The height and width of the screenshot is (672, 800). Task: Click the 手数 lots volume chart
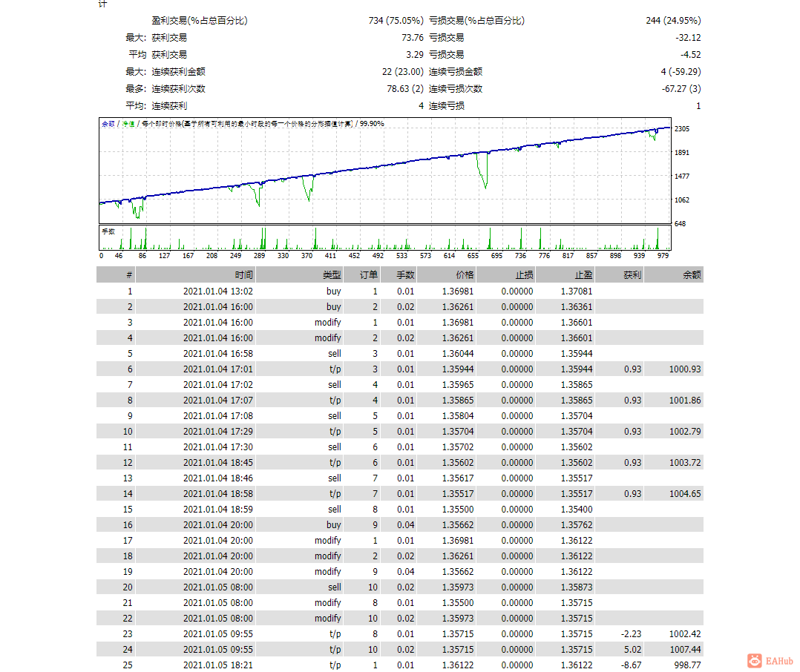[x=384, y=237]
